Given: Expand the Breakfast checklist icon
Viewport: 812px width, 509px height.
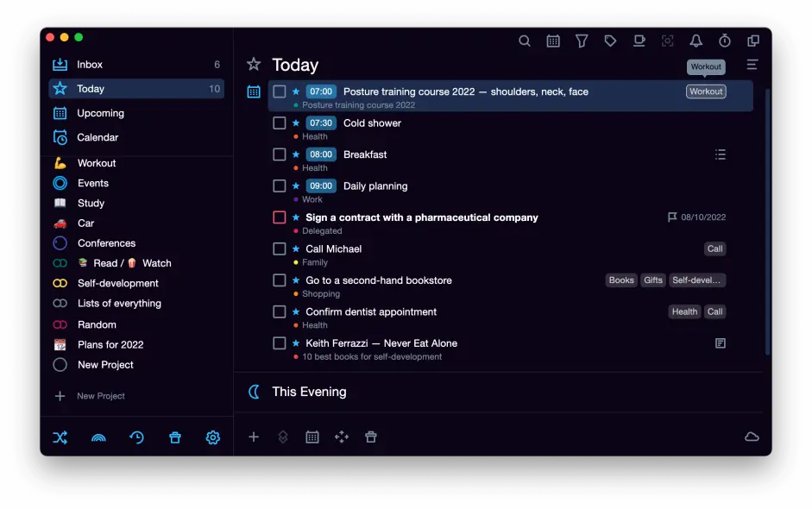Looking at the screenshot, I should point(721,154).
